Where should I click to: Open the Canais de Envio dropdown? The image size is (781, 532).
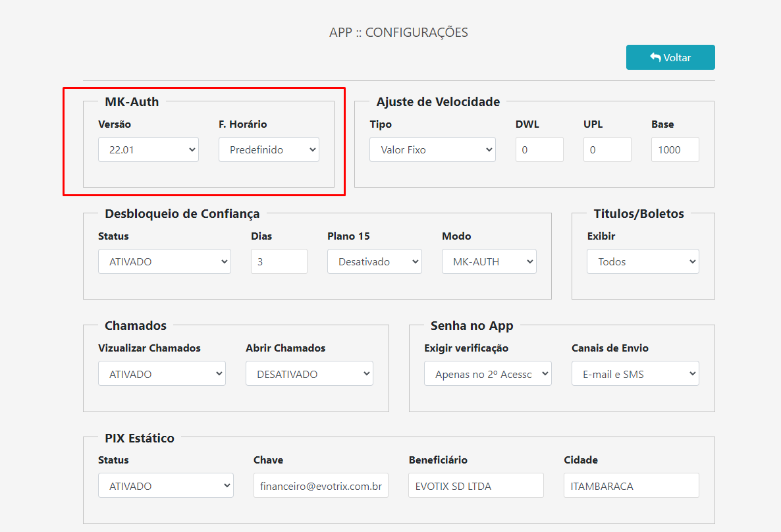pyautogui.click(x=635, y=373)
